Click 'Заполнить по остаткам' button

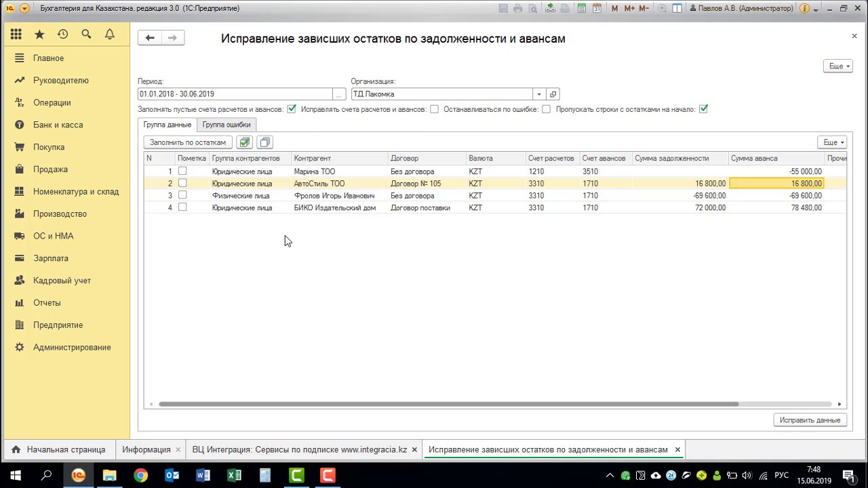click(x=188, y=142)
